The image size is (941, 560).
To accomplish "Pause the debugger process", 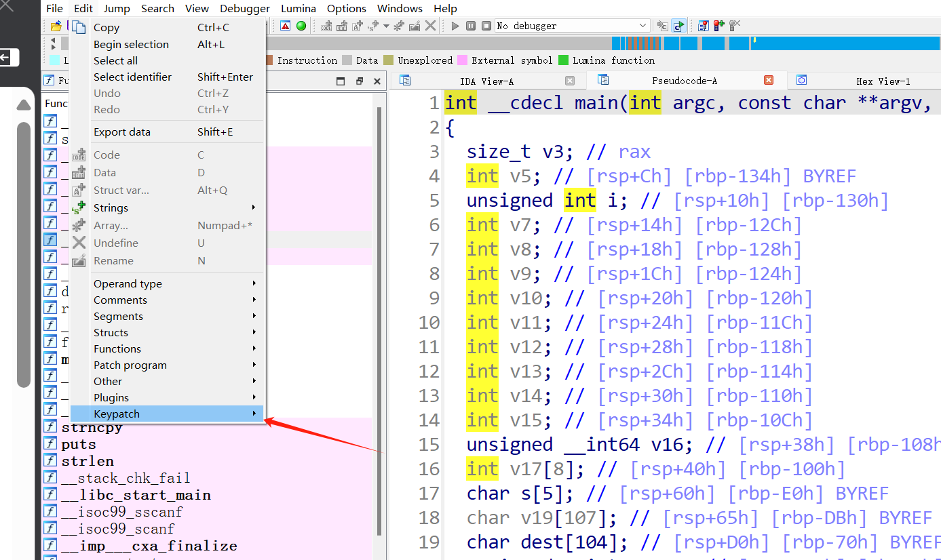I will 471,26.
